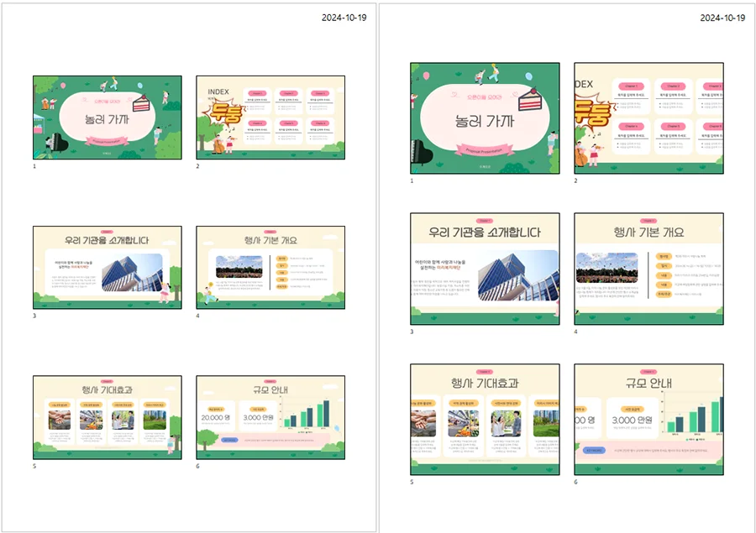This screenshot has height=533, width=756.
Task: Select slide 5 '행사 기대효과' on right page
Action: pyautogui.click(x=485, y=420)
